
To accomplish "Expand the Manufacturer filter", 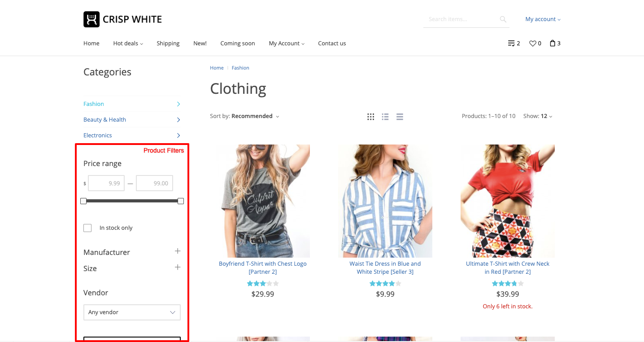I will click(x=178, y=251).
